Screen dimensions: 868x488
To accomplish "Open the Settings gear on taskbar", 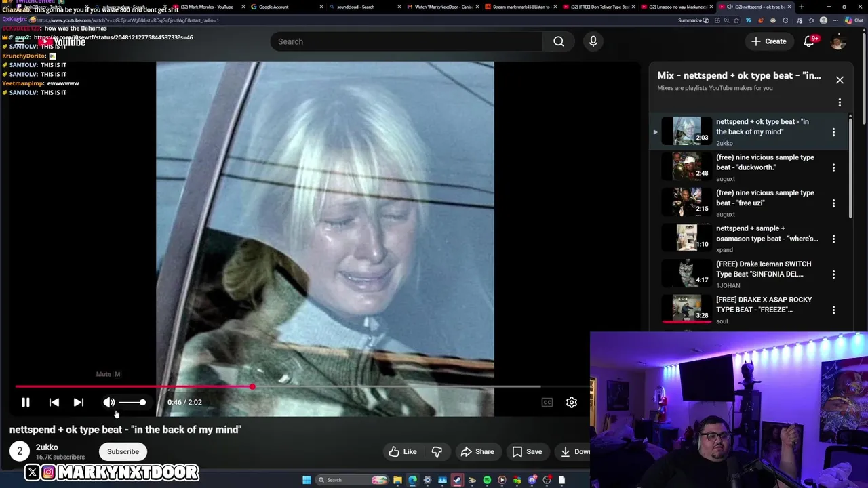I will point(427,480).
